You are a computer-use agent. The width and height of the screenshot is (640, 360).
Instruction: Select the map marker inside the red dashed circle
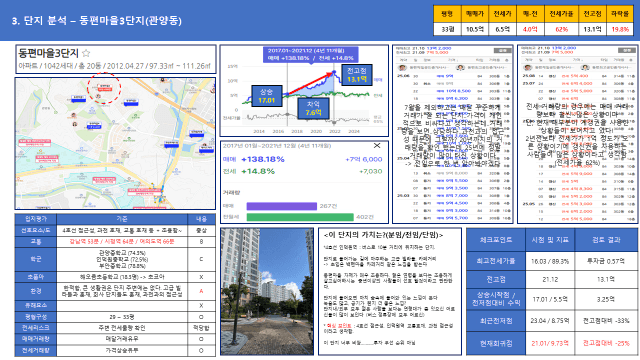[104, 88]
